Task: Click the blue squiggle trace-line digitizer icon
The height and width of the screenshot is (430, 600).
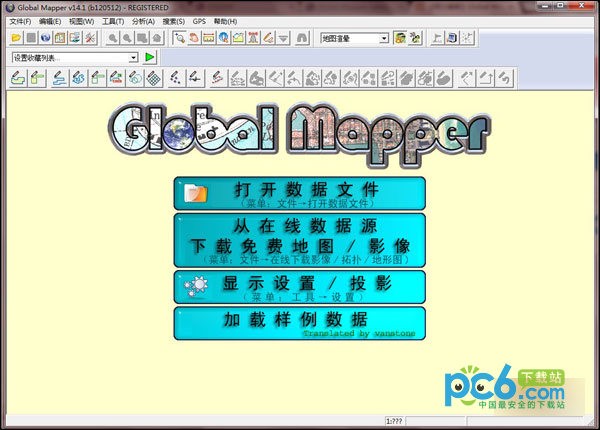Action: point(79,78)
